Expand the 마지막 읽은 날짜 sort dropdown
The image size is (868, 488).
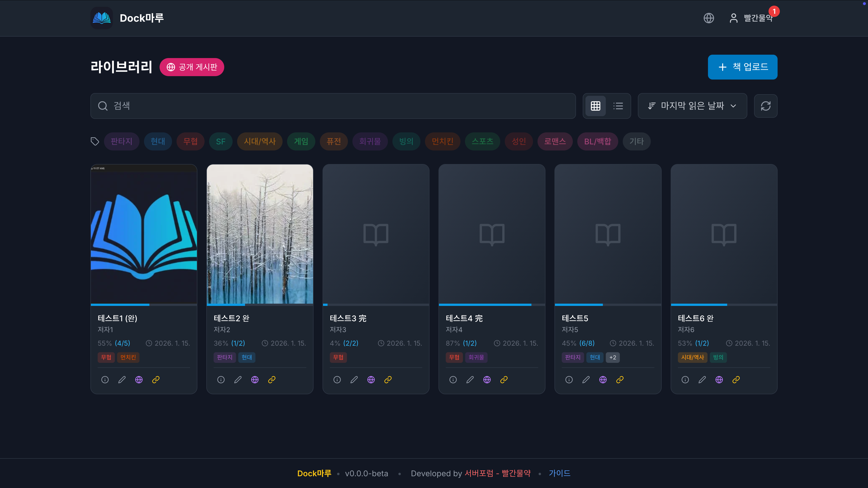pos(692,106)
